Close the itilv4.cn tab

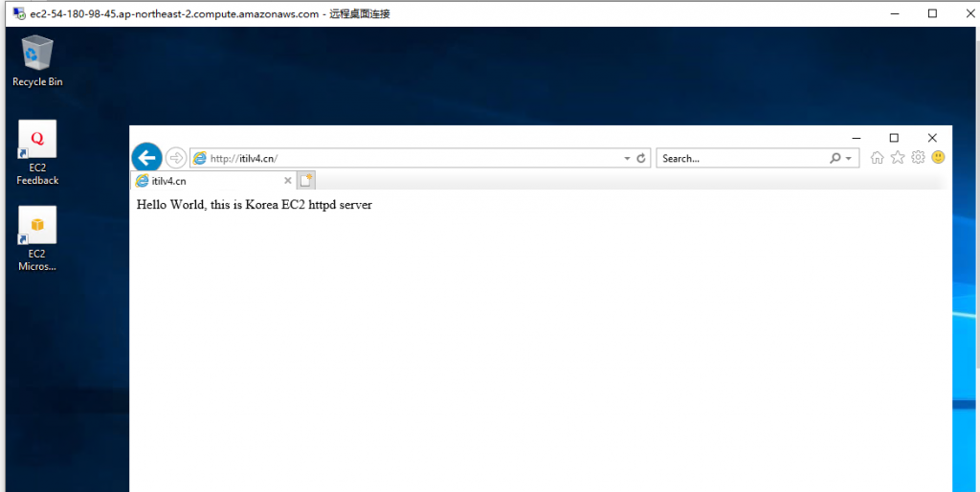[x=287, y=181]
